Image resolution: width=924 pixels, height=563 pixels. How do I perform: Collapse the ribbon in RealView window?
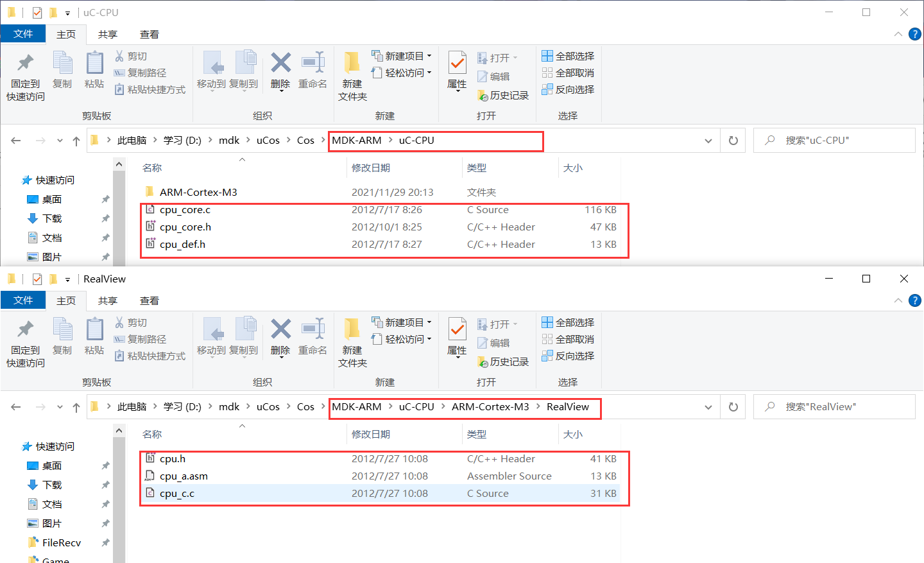coord(898,300)
